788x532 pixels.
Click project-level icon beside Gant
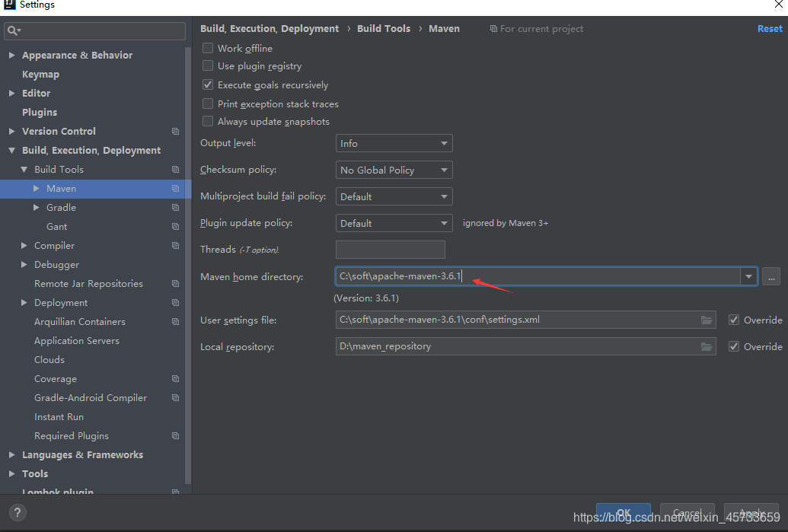[175, 227]
